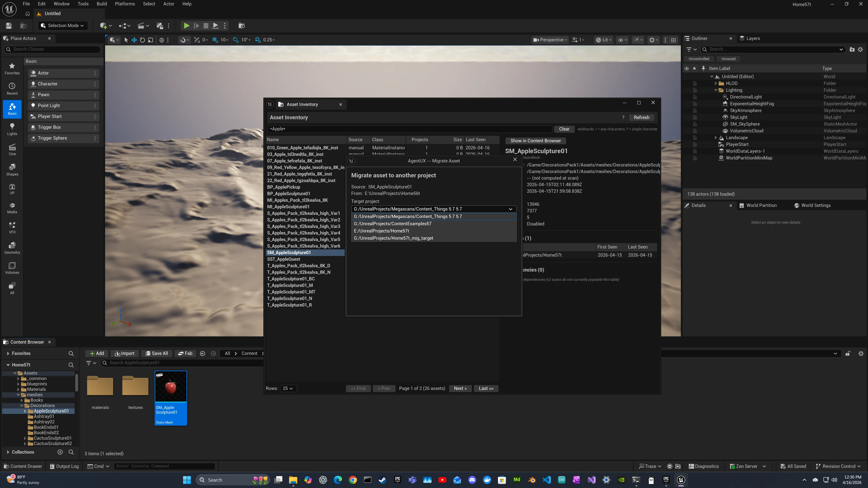Open the Fab button in Content Browser
This screenshot has width=868, height=488.
point(185,354)
